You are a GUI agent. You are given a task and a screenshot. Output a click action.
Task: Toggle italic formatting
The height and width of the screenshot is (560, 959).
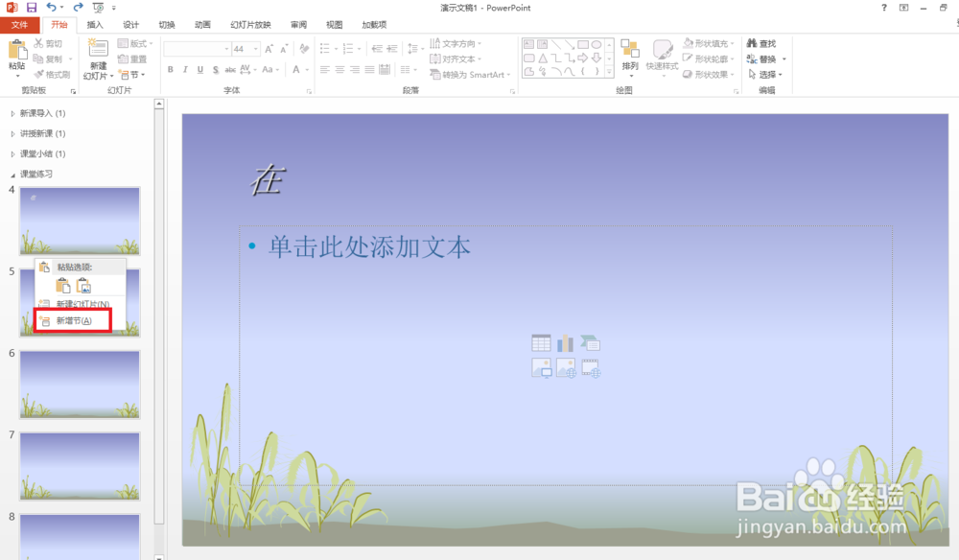click(185, 69)
